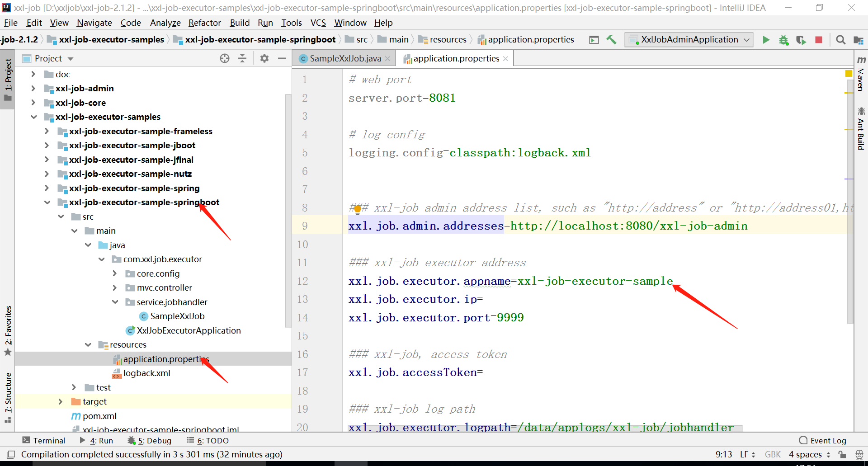Expand the xxl-job-core module

point(33,103)
